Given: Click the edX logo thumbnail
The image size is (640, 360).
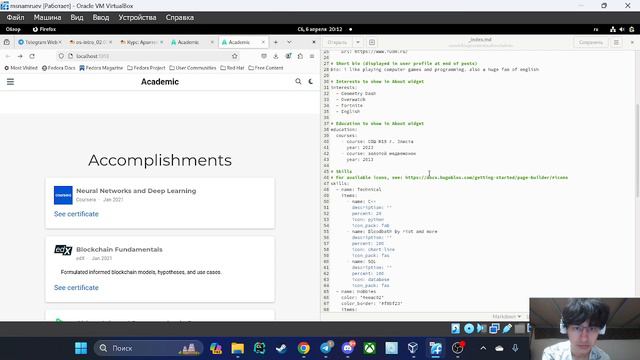Looking at the screenshot, I should [63, 250].
